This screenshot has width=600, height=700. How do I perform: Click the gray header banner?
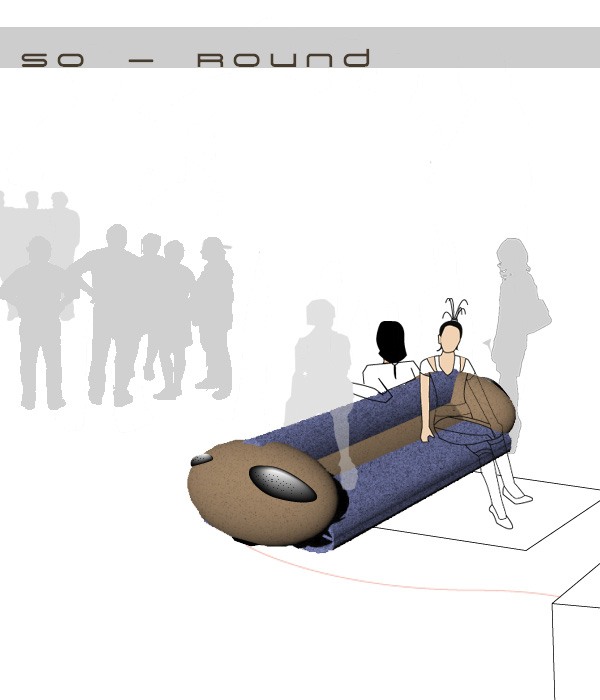pos(480,47)
